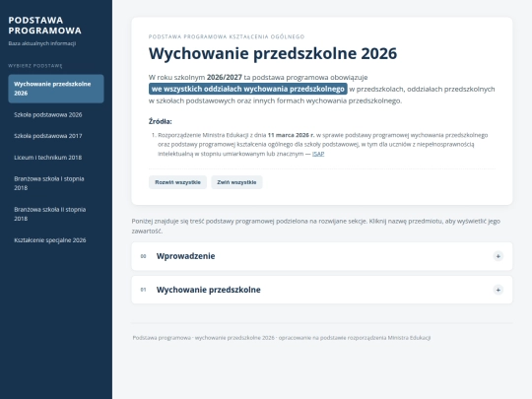Click the Wychowanie przedszkolne 2026 main heading
The image size is (532, 399).
[x=273, y=53]
